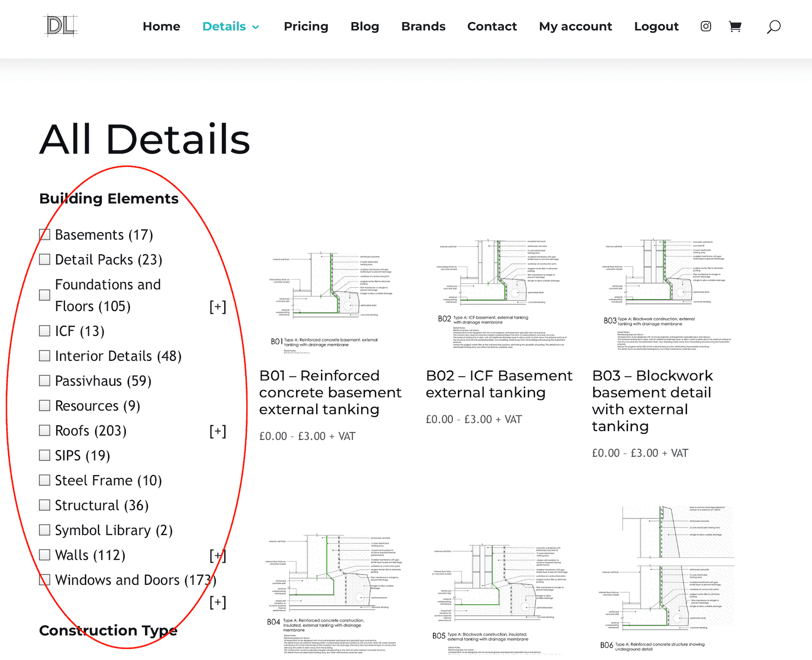This screenshot has height=660, width=812.
Task: Tick the Detail Packs (23) checkbox
Action: pyautogui.click(x=45, y=260)
